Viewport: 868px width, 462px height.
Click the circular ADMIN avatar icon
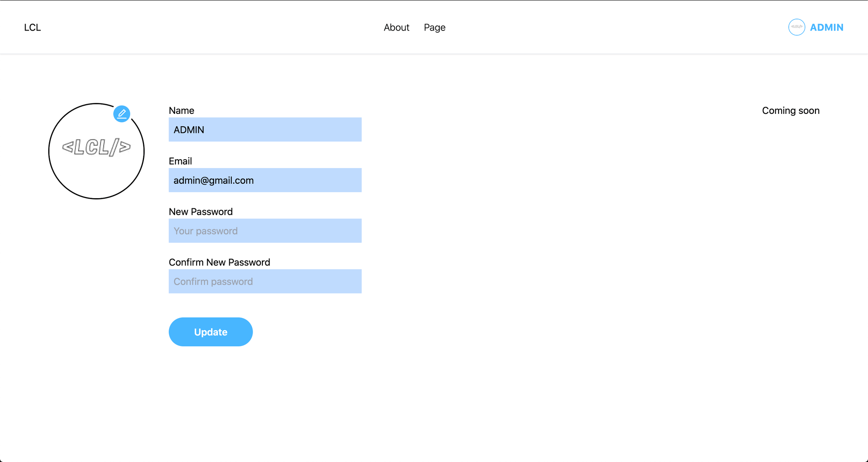coord(796,27)
